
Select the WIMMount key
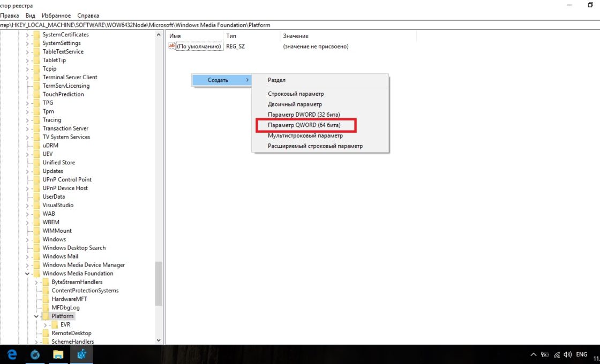click(57, 231)
